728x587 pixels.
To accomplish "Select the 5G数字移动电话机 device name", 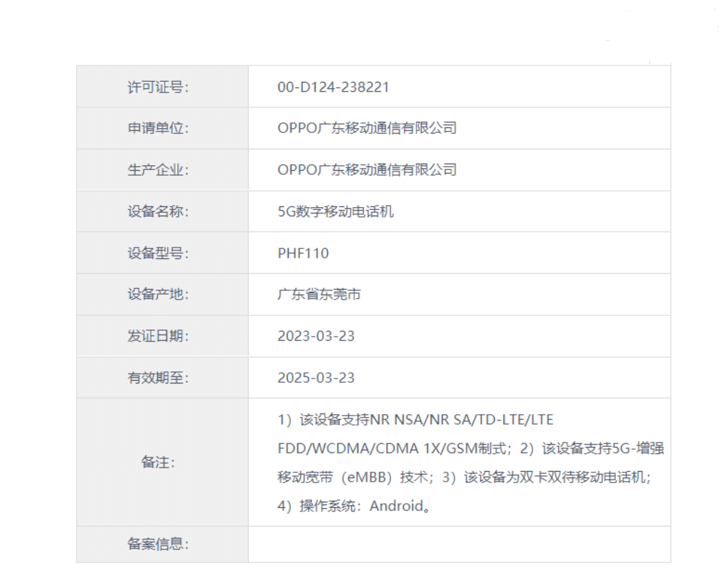I will [335, 211].
